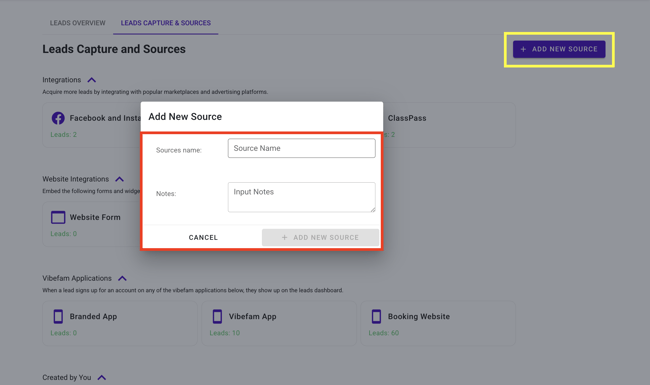Collapse the Created by You chevron
This screenshot has height=385, width=650.
click(102, 378)
